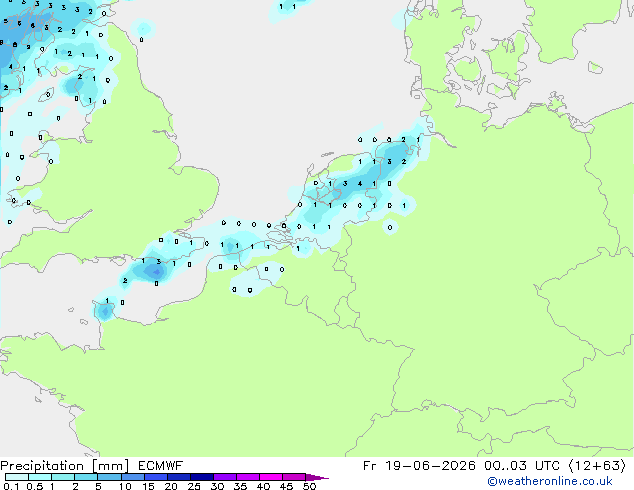Viewport: 634px width, 490px height.
Task: Click the legend label '30'
Action: tap(217, 486)
